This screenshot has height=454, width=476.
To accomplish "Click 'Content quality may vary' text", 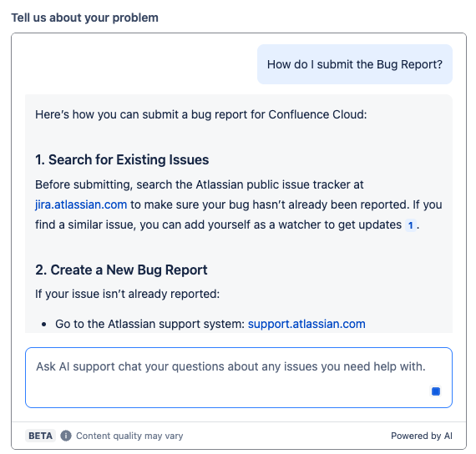I will click(129, 436).
